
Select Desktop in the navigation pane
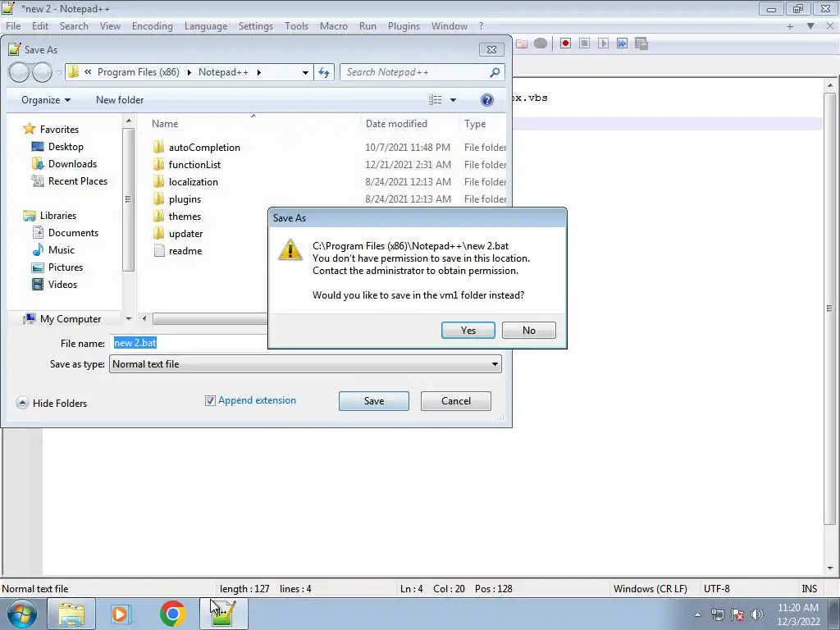(57, 146)
